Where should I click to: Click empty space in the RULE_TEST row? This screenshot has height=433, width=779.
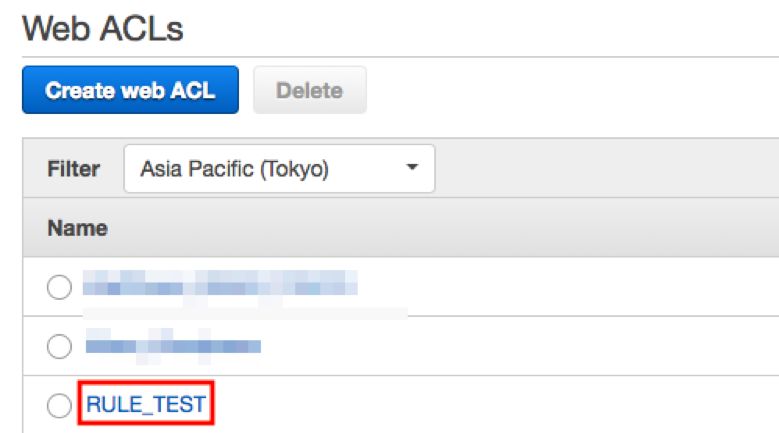tap(500, 405)
